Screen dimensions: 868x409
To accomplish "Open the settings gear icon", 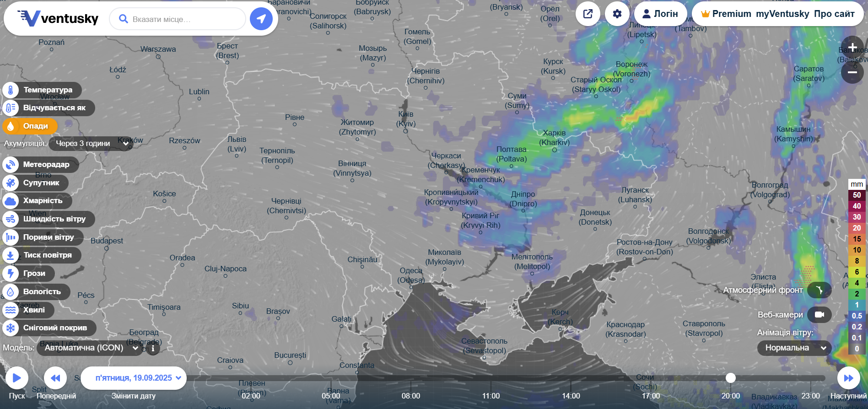I will point(617,14).
